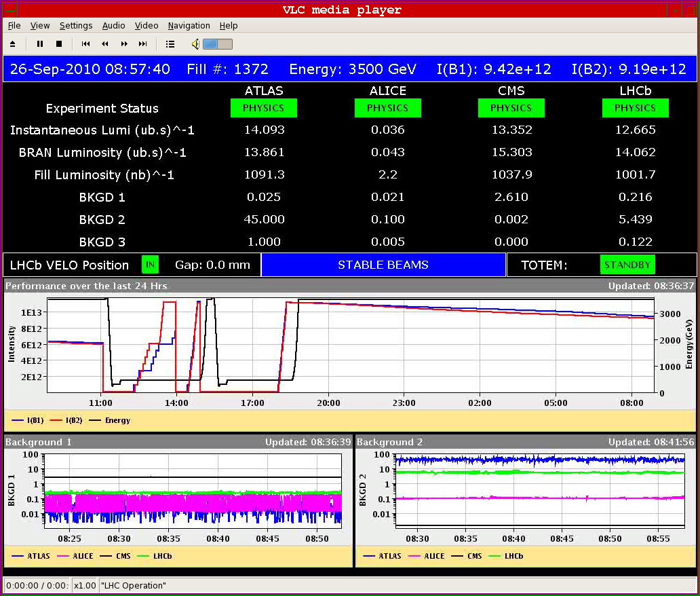Click the green PHYSICS status under LHCb
This screenshot has height=596, width=700.
pyautogui.click(x=636, y=108)
